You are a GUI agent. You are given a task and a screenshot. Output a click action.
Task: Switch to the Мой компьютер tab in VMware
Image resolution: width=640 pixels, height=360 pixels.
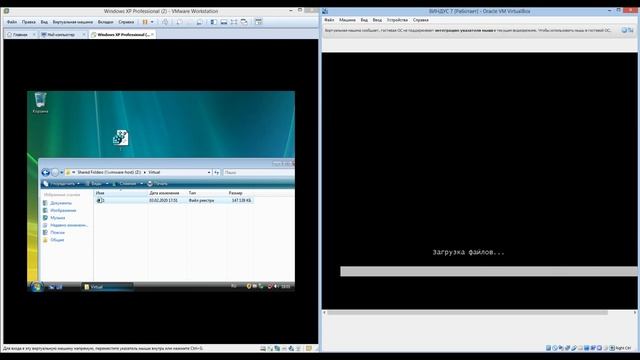point(61,35)
